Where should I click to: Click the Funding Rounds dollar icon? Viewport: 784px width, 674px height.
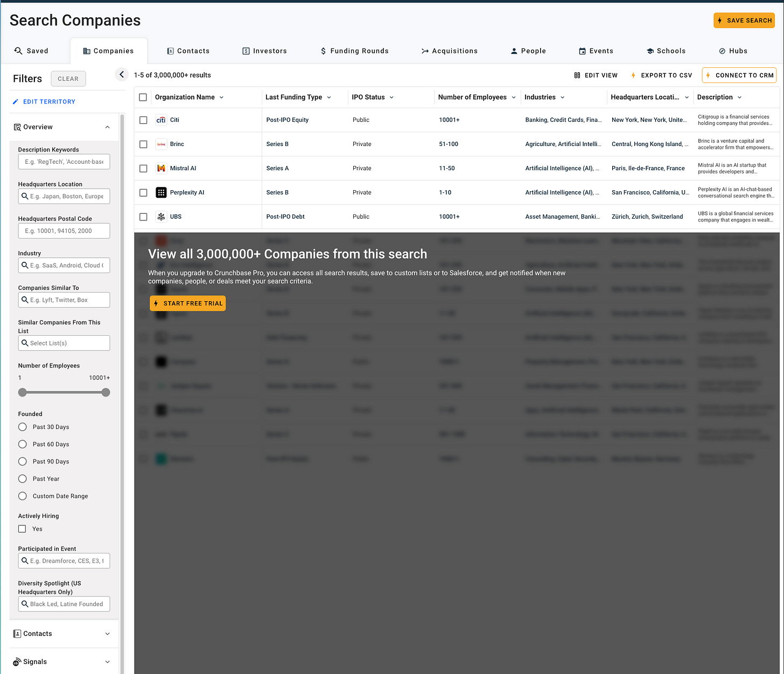323,51
